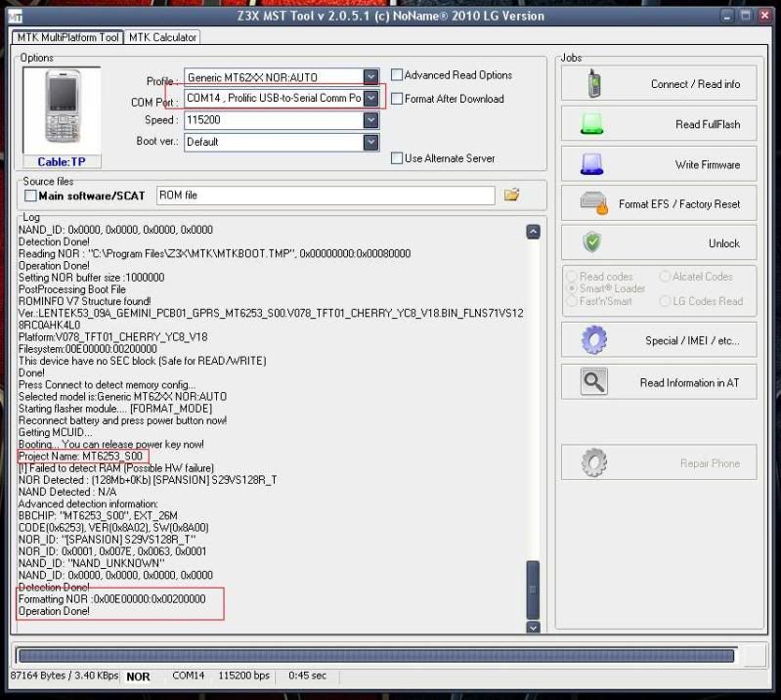Click the green shield Unlock icon
The width and height of the screenshot is (781, 700).
tap(592, 242)
